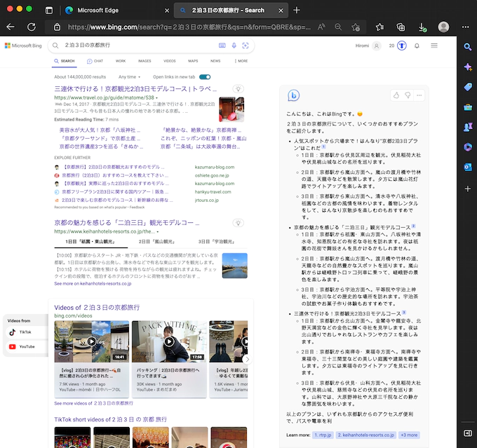Image resolution: width=477 pixels, height=448 pixels.
Task: Click the browser address bar URL
Action: [x=189, y=27]
